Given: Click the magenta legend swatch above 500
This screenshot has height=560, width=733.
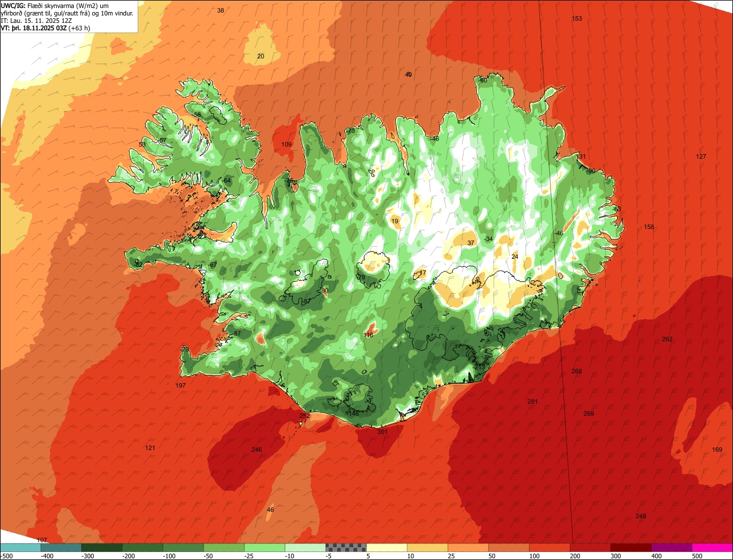Looking at the screenshot, I should point(712,547).
